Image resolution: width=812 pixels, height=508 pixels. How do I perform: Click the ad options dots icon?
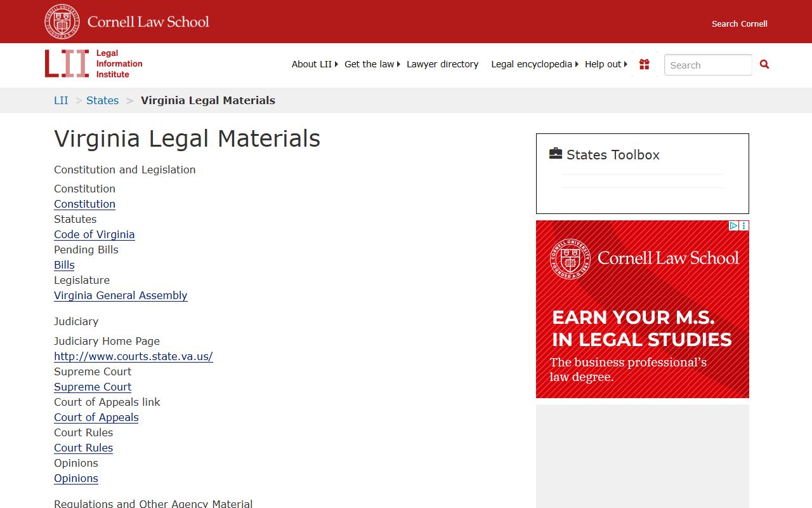click(744, 225)
